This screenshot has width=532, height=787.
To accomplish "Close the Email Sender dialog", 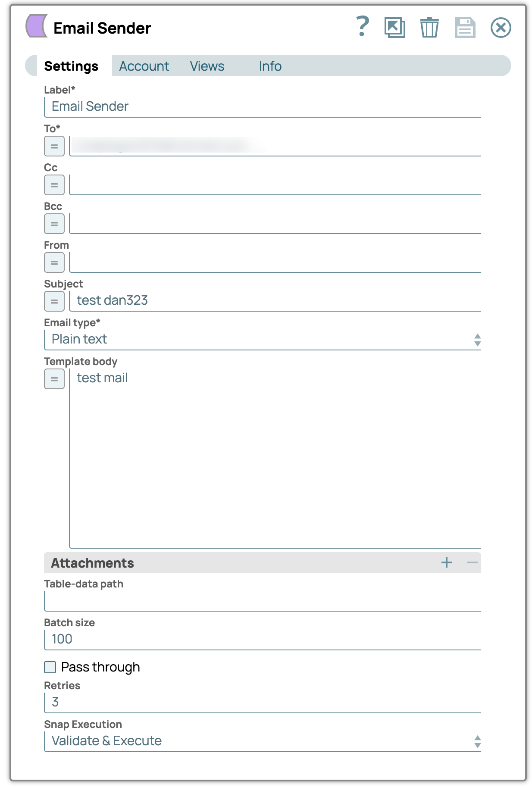I will [x=501, y=28].
